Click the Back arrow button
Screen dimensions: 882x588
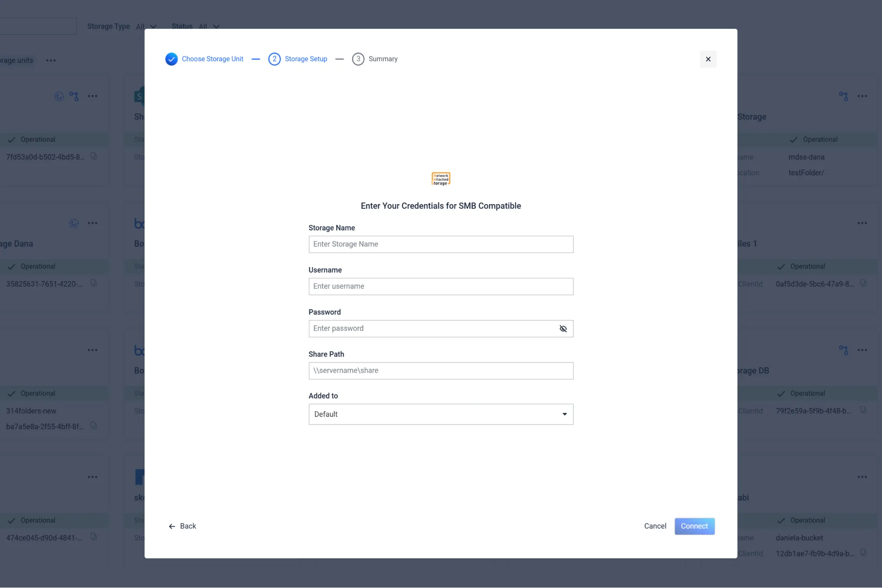click(182, 526)
